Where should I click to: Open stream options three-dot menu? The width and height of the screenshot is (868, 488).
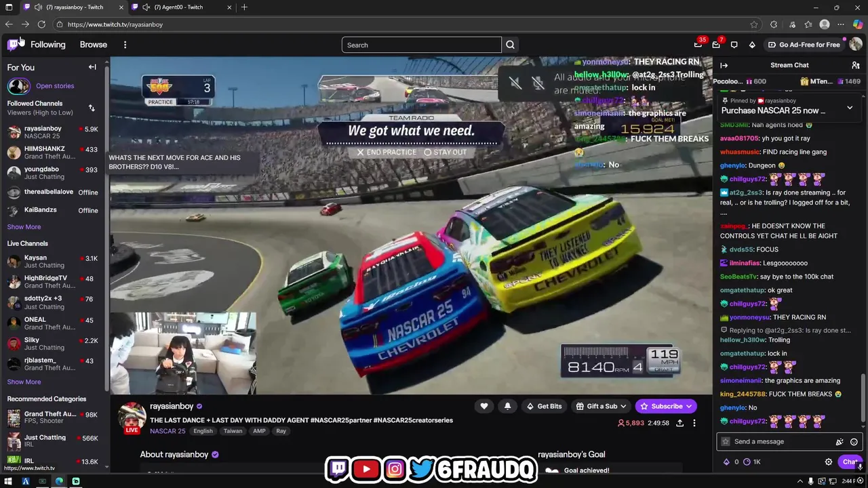pos(694,423)
